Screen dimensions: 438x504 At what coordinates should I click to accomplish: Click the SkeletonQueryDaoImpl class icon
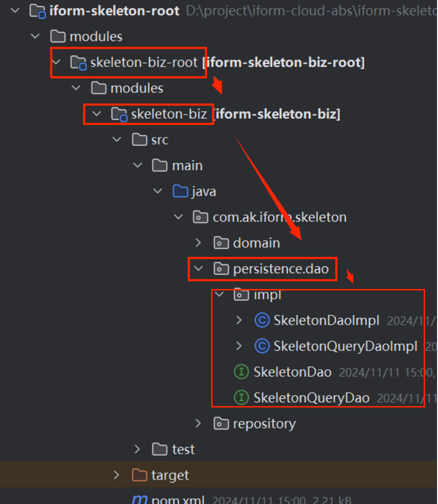[x=262, y=346]
